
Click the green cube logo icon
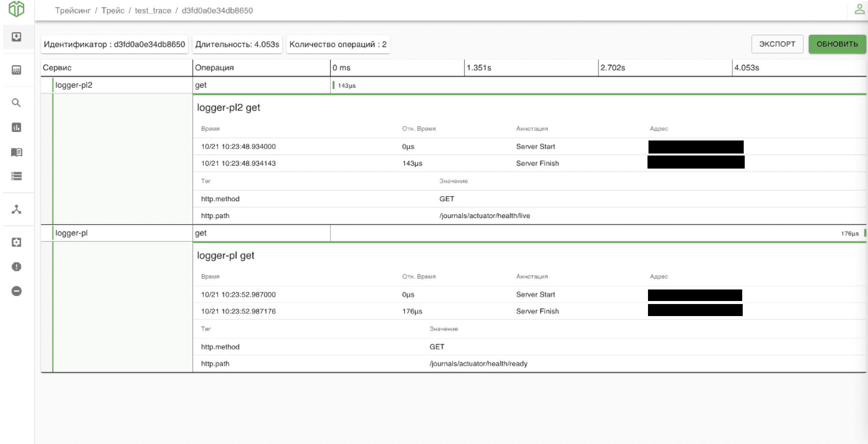(x=17, y=9)
